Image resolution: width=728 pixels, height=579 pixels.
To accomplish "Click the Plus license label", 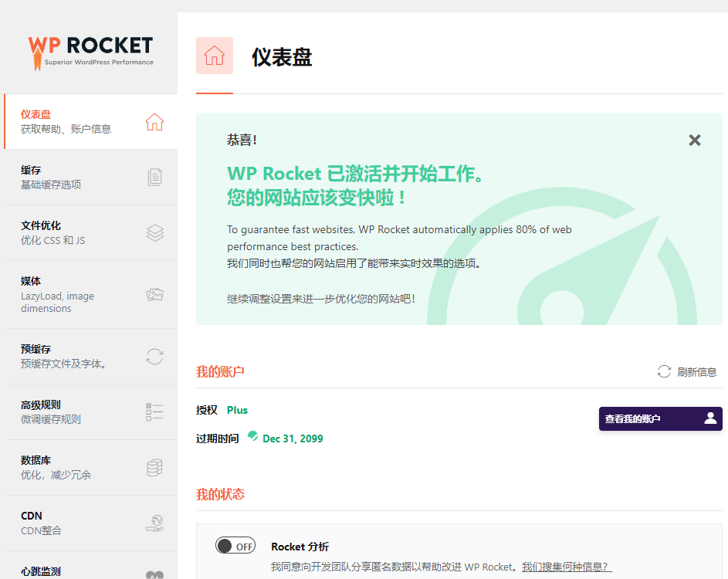I will (x=237, y=411).
